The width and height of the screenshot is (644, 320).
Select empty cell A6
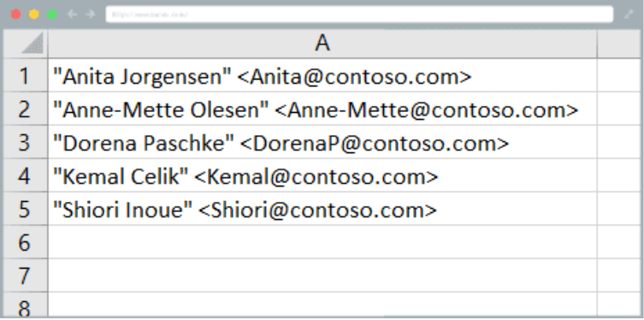tap(322, 242)
